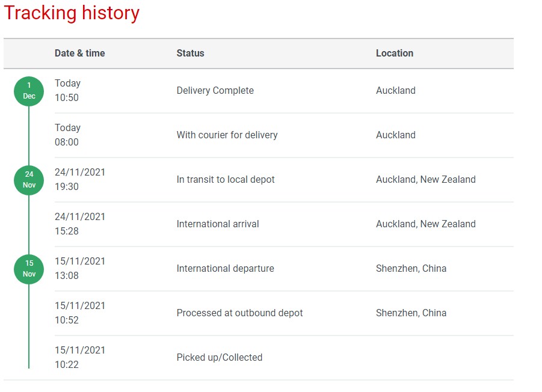Click the Status column header
The image size is (542, 392).
[190, 53]
